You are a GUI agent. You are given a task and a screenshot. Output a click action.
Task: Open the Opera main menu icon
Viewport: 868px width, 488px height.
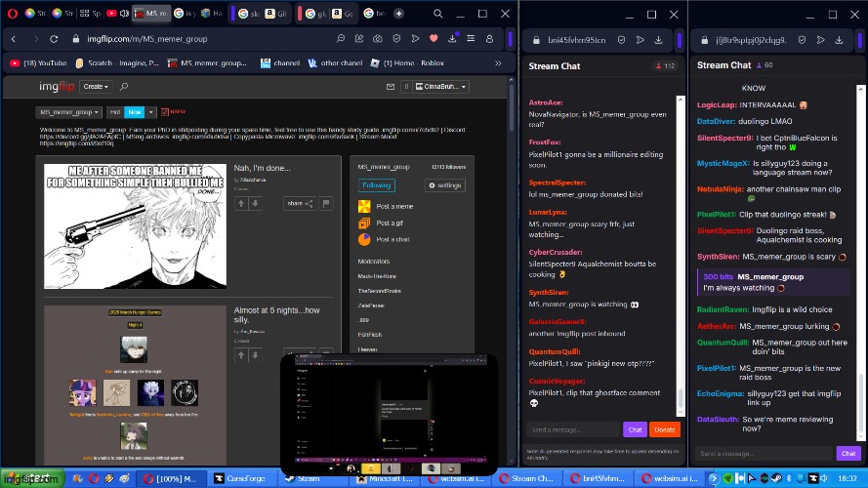[x=12, y=14]
